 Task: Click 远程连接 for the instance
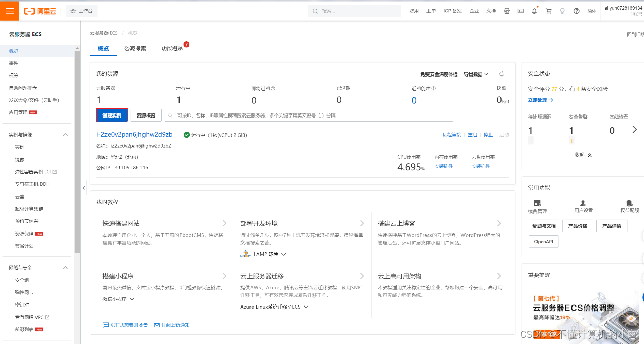coord(452,135)
